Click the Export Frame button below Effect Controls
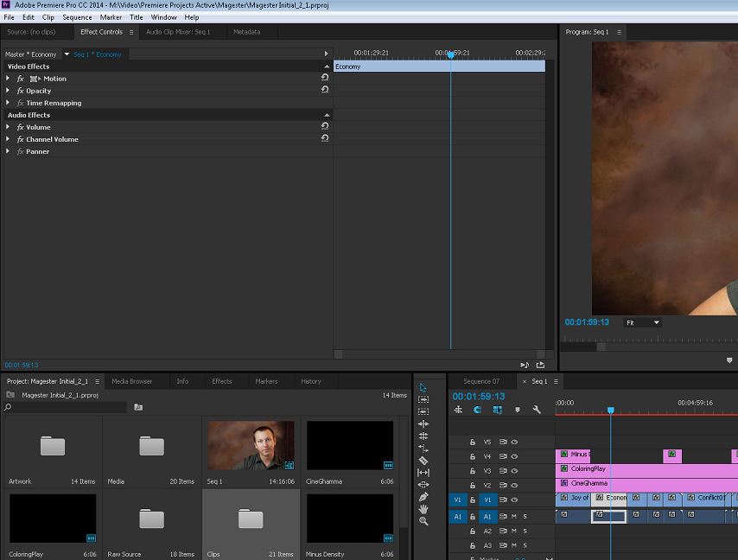738x560 pixels. pos(540,365)
